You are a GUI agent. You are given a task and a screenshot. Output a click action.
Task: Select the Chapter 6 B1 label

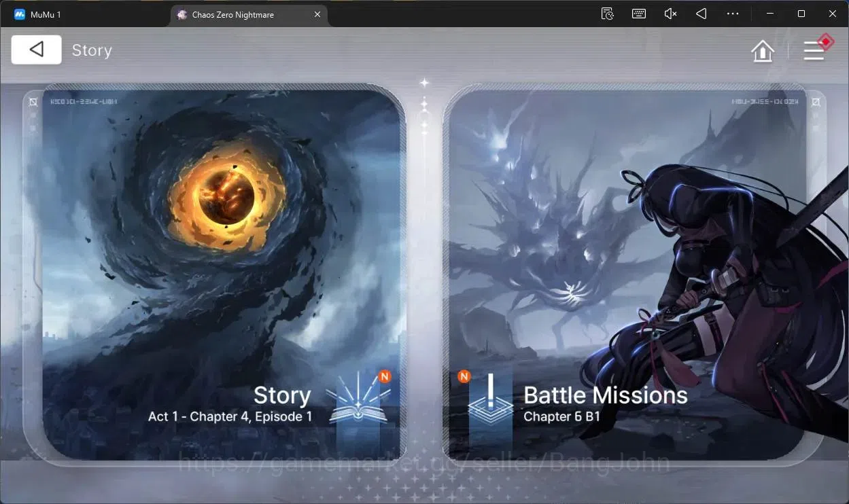point(562,416)
